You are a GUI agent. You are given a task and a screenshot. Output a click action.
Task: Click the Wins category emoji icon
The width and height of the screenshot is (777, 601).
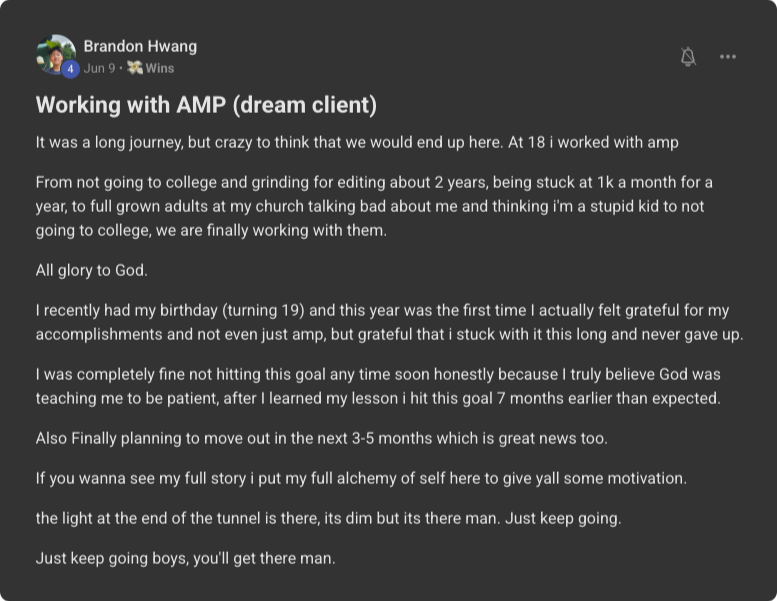(x=134, y=68)
